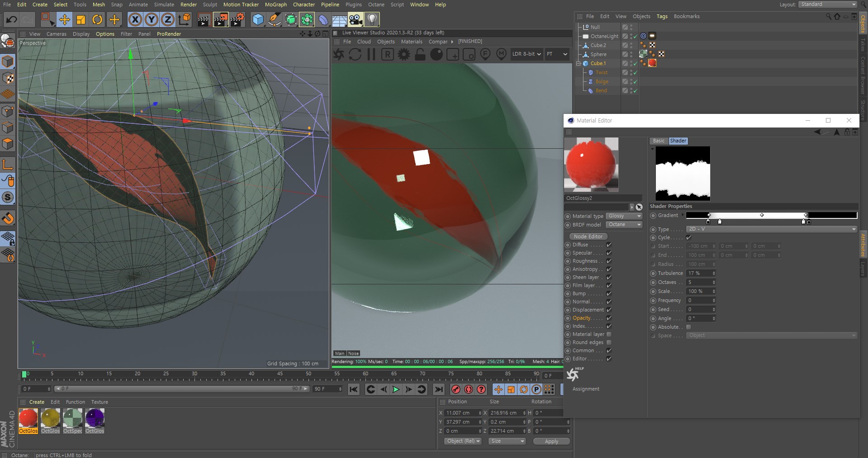Play the animation forwards
The width and height of the screenshot is (868, 458).
click(396, 389)
